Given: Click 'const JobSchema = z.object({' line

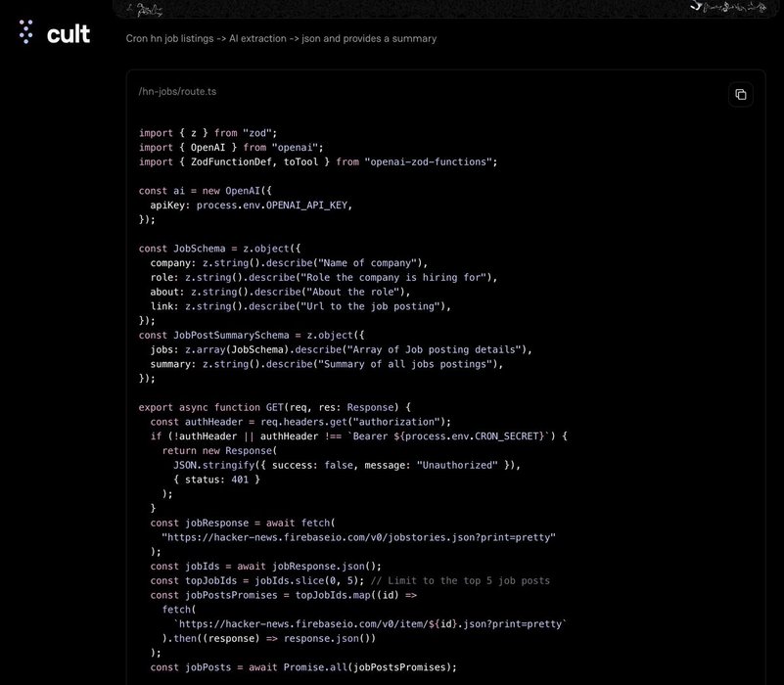Looking at the screenshot, I should (219, 249).
